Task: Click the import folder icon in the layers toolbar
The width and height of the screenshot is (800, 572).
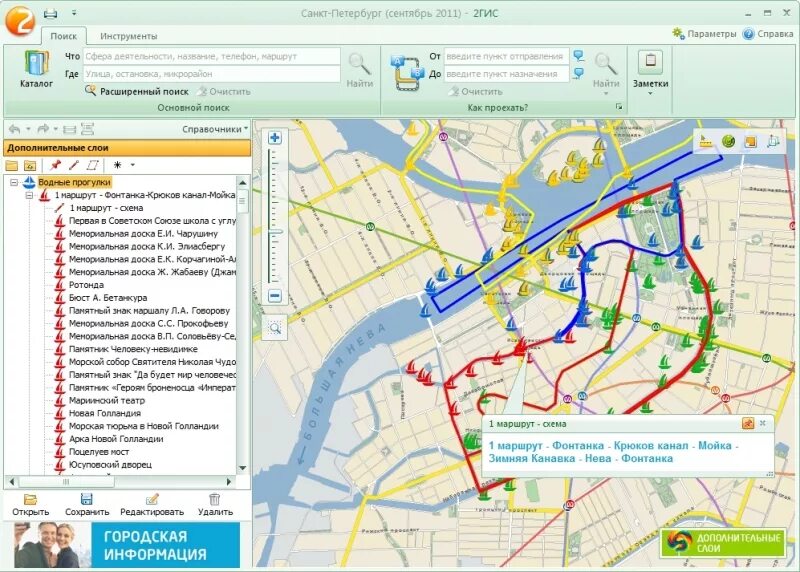Action: [30, 165]
